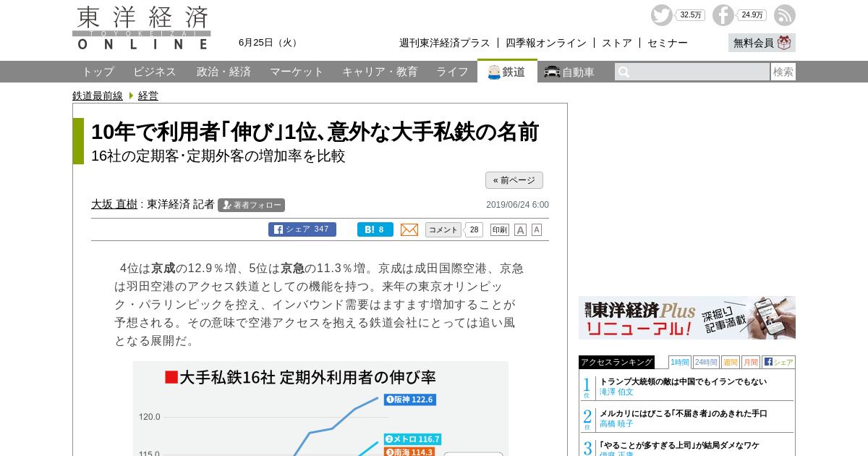Select the トップ navigation tab
Viewport: 868px width, 456px height.
click(x=98, y=72)
